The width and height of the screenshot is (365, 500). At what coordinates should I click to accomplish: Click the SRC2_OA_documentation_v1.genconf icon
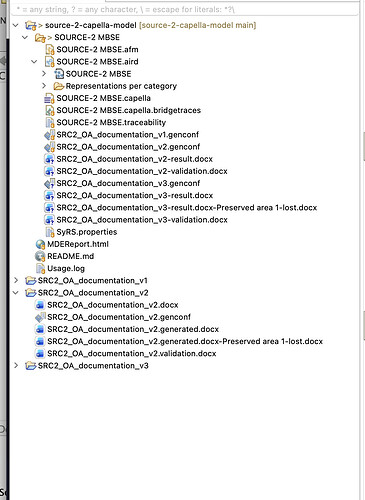point(49,135)
